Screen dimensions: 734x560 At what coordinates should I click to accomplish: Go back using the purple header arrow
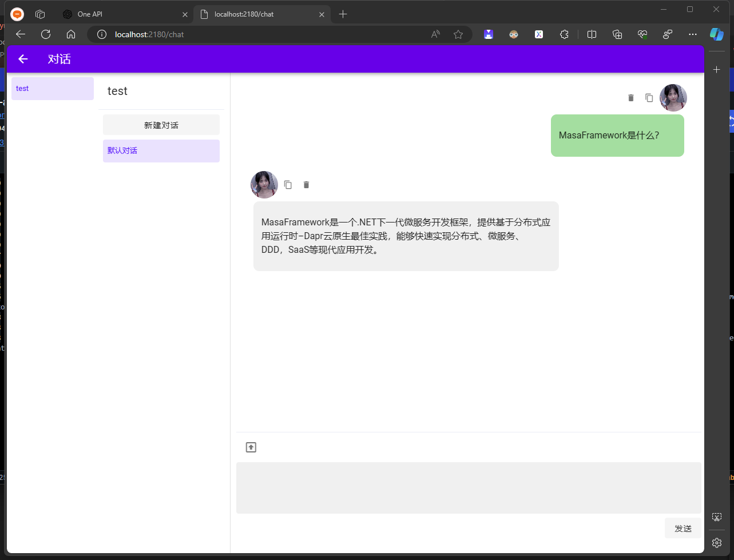tap(23, 59)
